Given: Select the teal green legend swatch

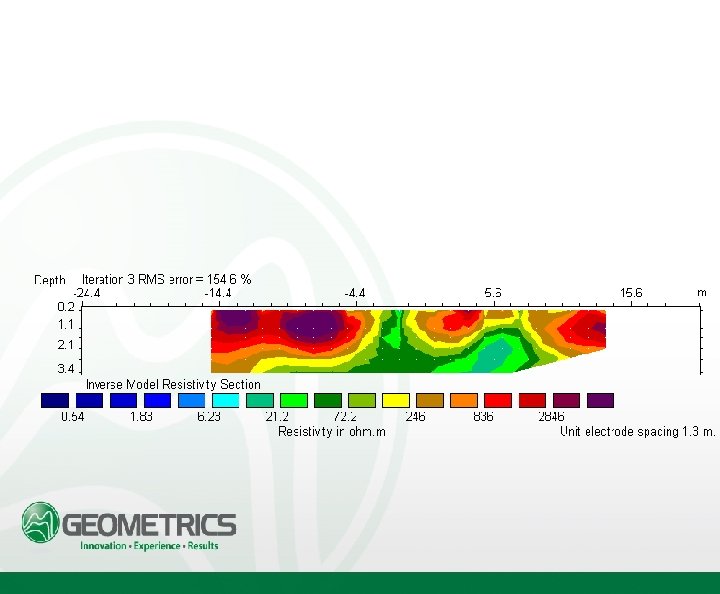Looking at the screenshot, I should pos(260,400).
